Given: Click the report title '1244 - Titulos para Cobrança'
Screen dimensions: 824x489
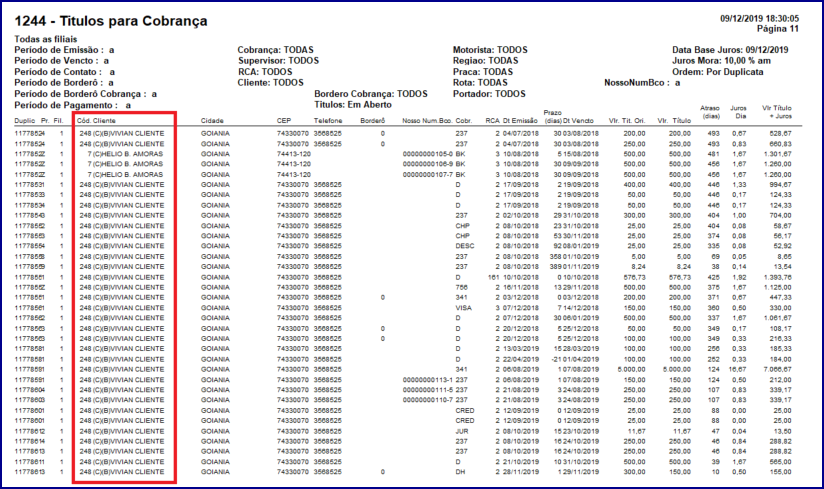Looking at the screenshot, I should click(x=111, y=21).
